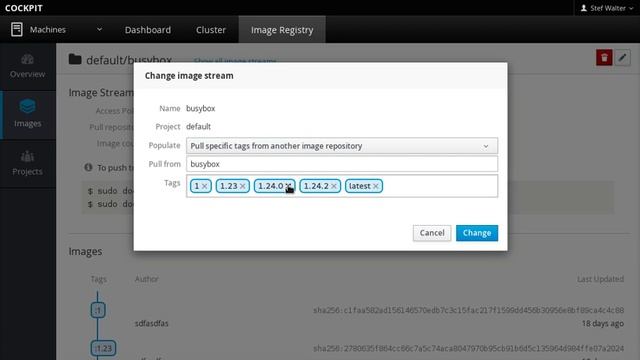The image size is (640, 360).
Task: Click the info icon beside To push
Action: coord(88,167)
